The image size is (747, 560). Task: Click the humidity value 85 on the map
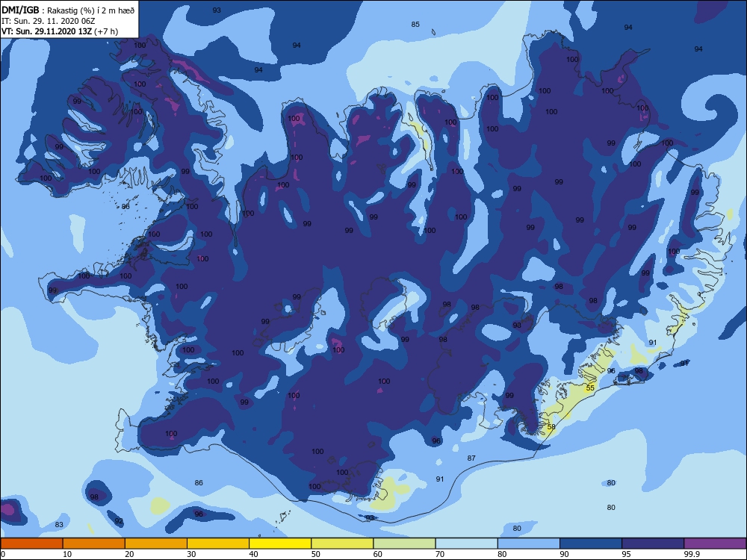pos(415,25)
